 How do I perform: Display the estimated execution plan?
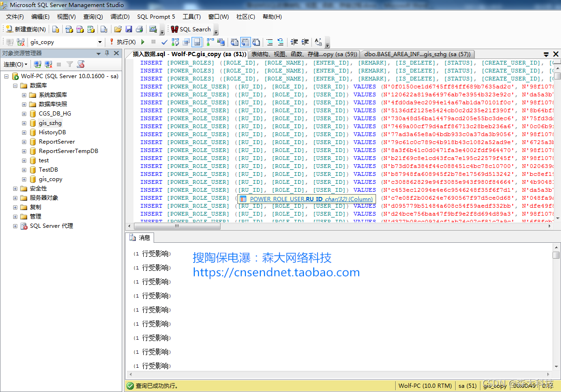(175, 42)
